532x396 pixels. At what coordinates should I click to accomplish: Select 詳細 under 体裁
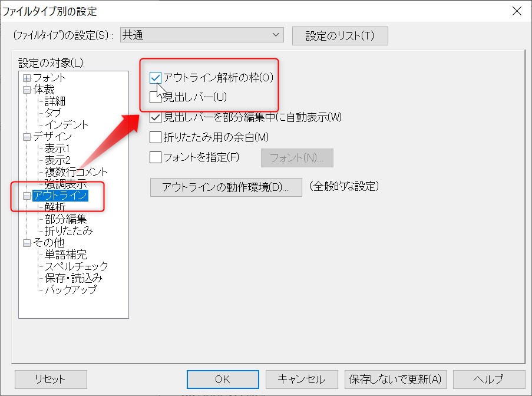pos(55,101)
